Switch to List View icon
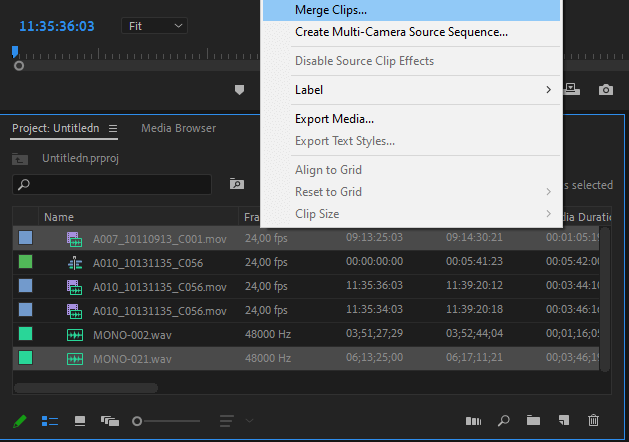The image size is (629, 442). point(50,421)
